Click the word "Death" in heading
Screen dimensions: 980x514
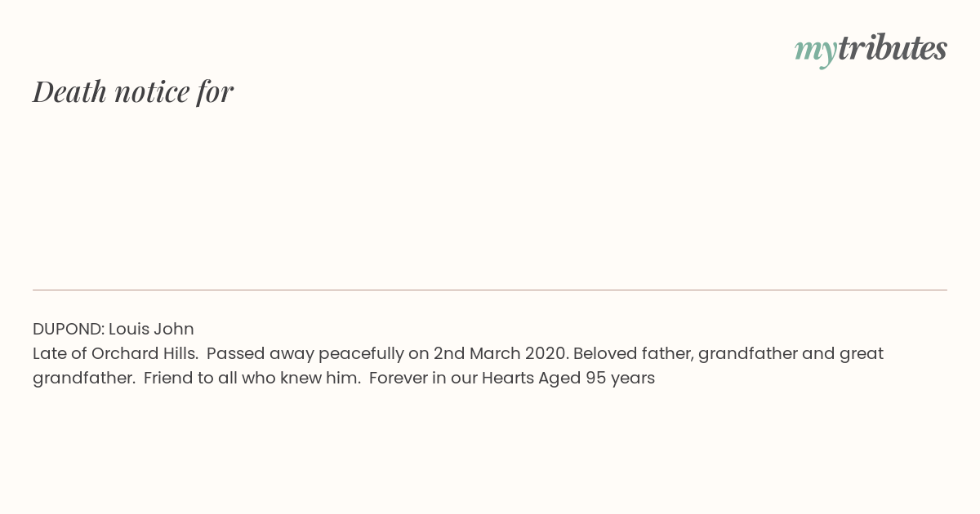[x=70, y=91]
